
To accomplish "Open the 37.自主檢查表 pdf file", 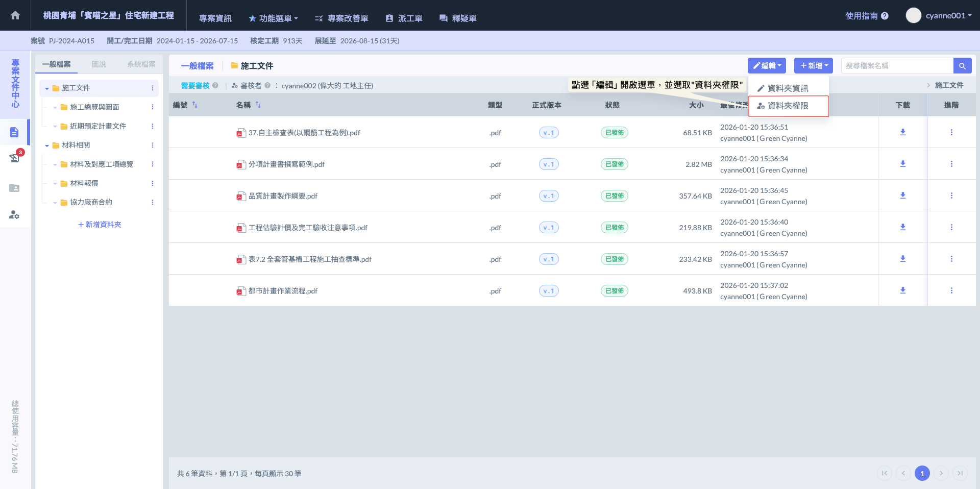I will (x=304, y=133).
